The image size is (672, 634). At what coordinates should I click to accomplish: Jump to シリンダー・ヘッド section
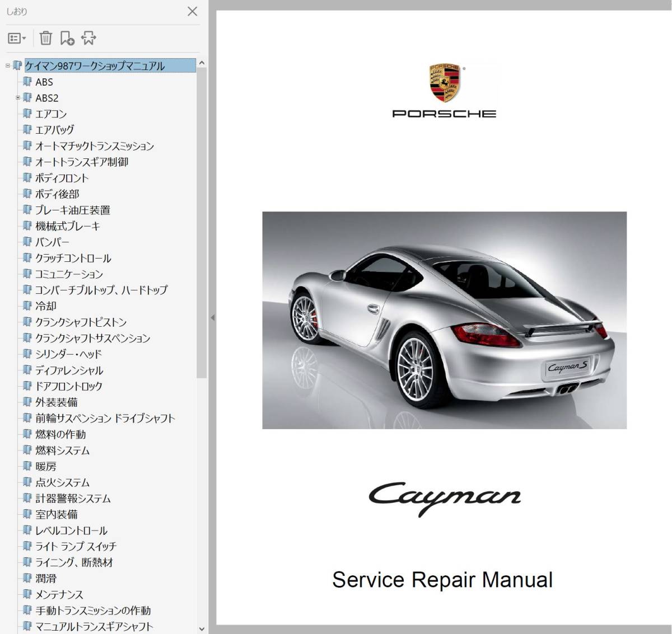point(68,354)
